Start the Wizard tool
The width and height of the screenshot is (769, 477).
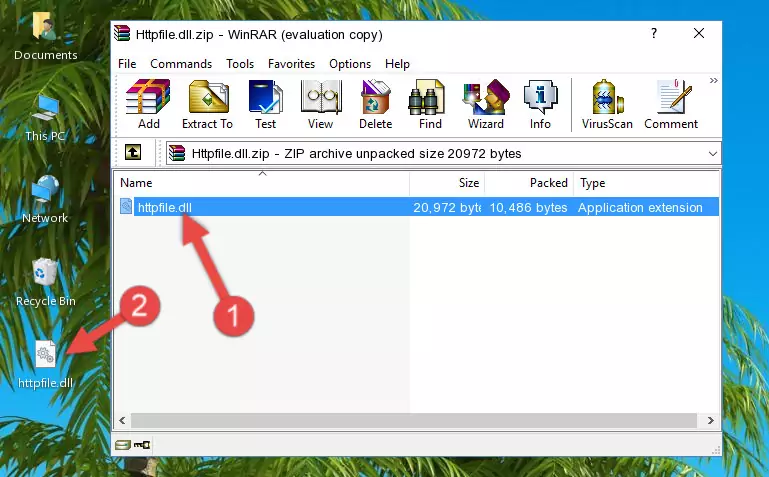(x=486, y=104)
